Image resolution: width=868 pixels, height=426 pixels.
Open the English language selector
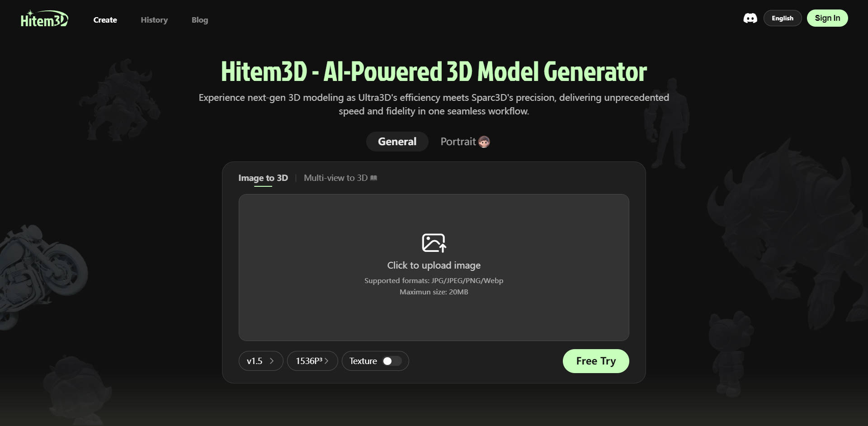point(783,18)
